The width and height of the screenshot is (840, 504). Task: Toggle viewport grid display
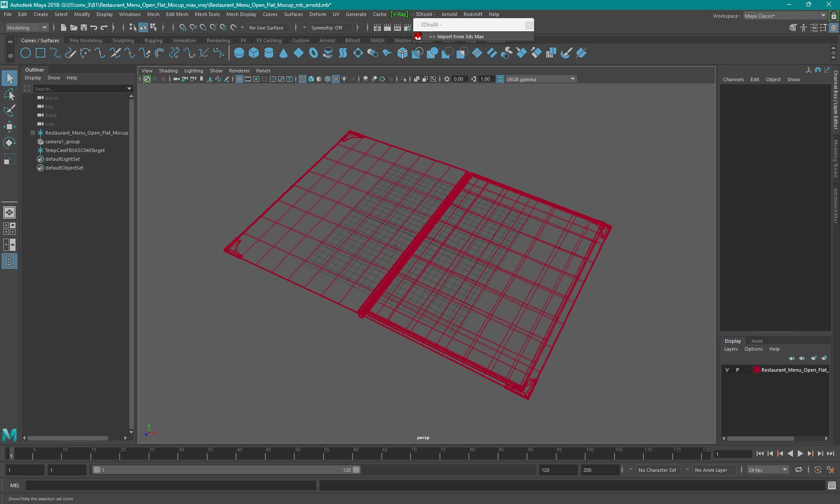239,79
